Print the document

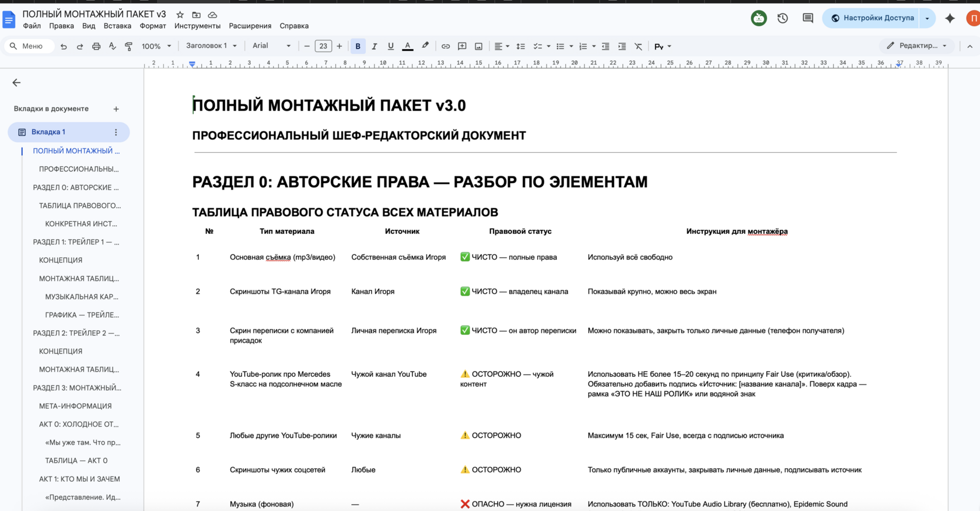(x=96, y=46)
